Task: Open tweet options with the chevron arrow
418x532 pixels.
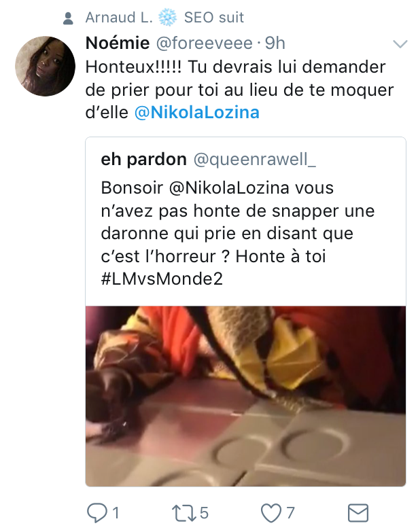Action: [400, 43]
